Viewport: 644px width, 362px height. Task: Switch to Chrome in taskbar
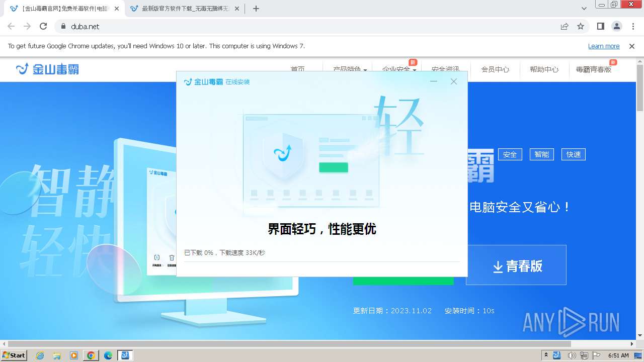point(91,355)
